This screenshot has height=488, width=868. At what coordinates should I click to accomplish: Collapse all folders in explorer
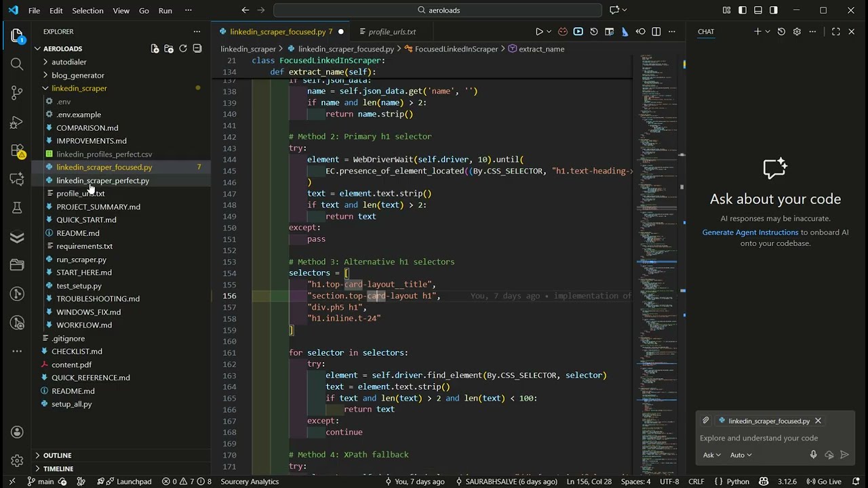[197, 49]
